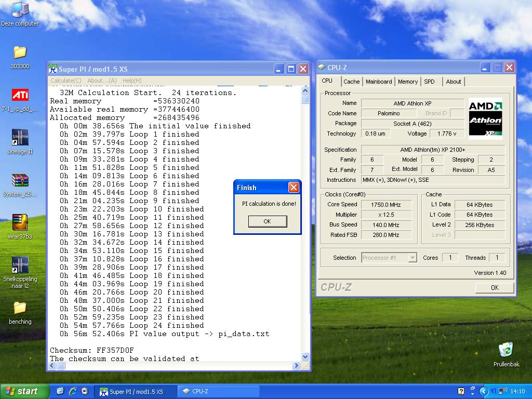Switch to the Cache tab in CPU-Z

coord(352,82)
